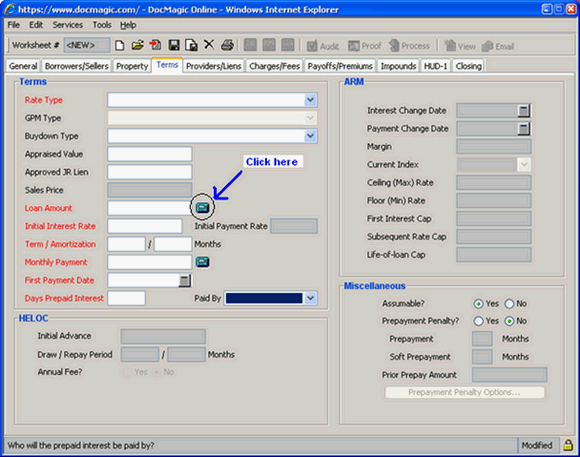Switch to the General tab

[x=23, y=66]
